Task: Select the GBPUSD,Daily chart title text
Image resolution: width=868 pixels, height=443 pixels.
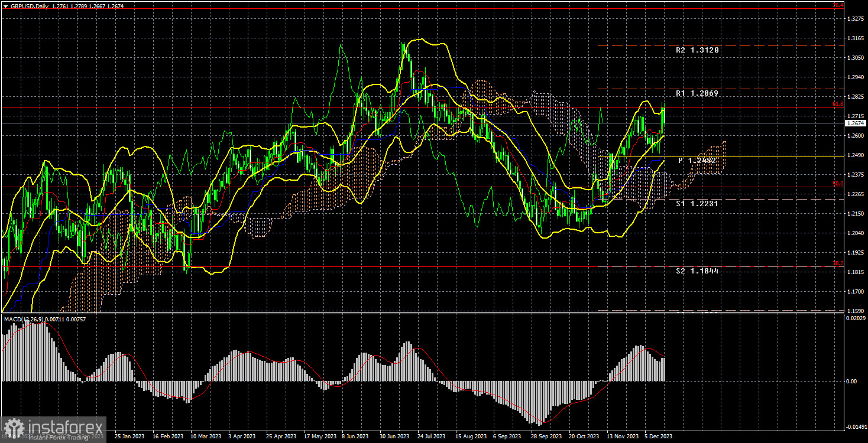Action: [x=28, y=5]
